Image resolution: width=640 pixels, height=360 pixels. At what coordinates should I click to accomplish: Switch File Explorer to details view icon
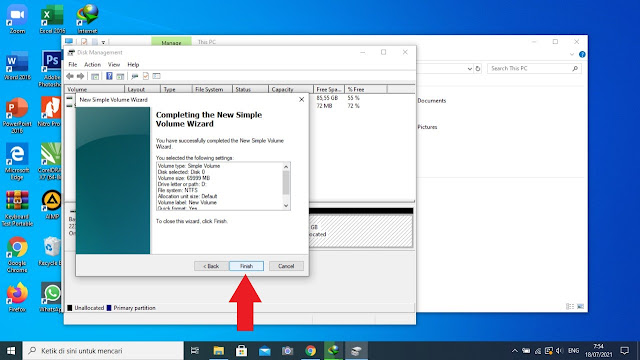pos(570,306)
